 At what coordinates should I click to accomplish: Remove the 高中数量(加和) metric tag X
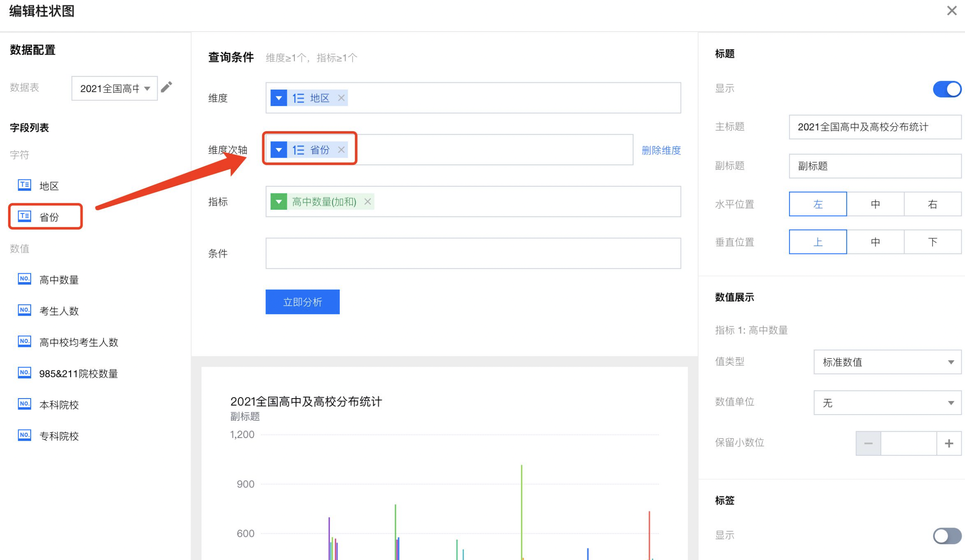[x=367, y=202]
